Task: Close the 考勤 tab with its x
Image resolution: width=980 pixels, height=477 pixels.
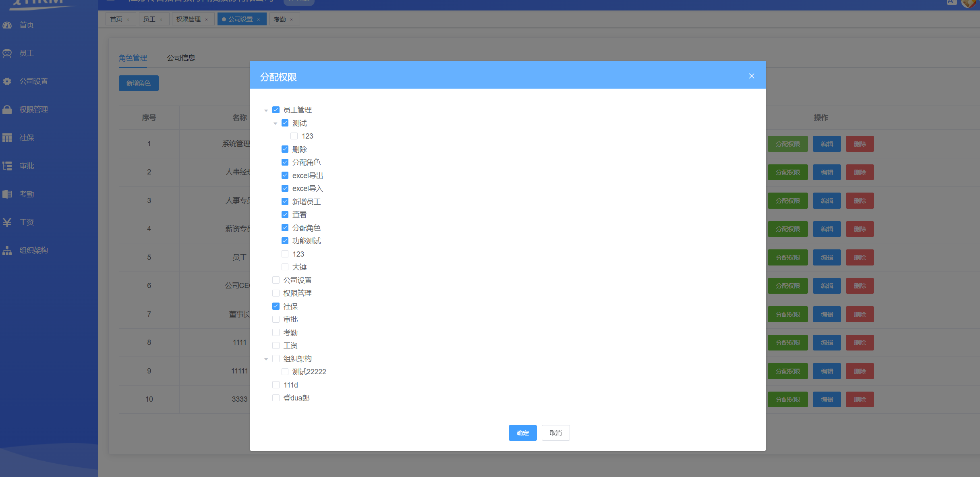Action: pos(292,19)
